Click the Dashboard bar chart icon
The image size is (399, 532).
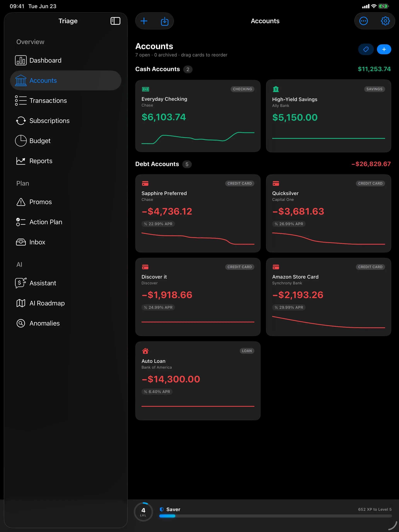point(21,60)
